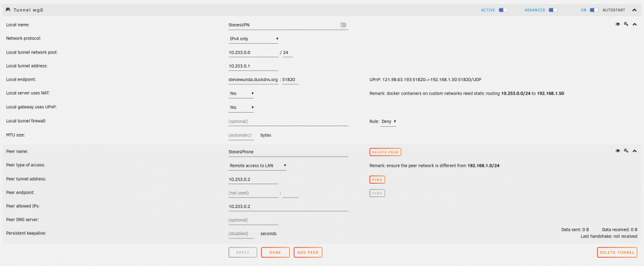Open firewall Rule Deny dropdown

388,122
